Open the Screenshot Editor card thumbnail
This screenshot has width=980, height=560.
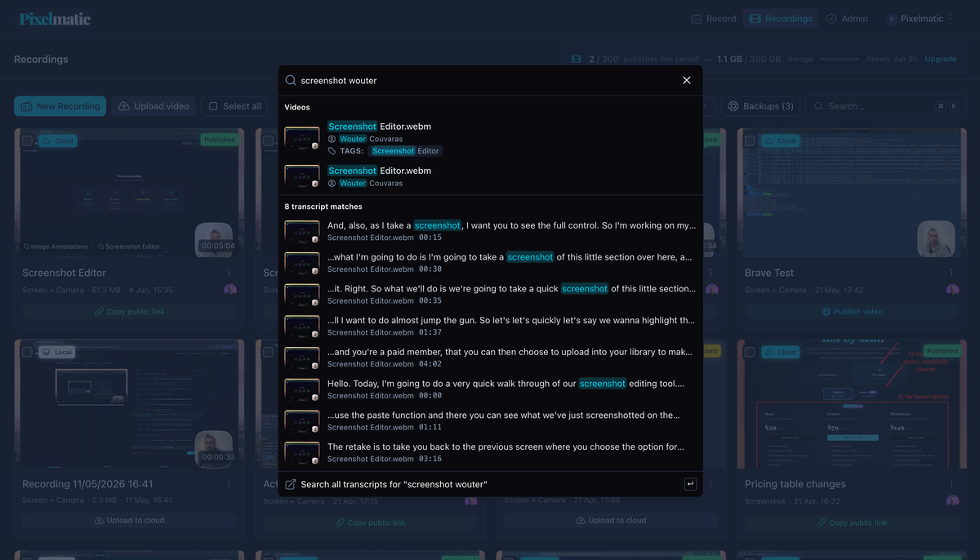(x=129, y=193)
